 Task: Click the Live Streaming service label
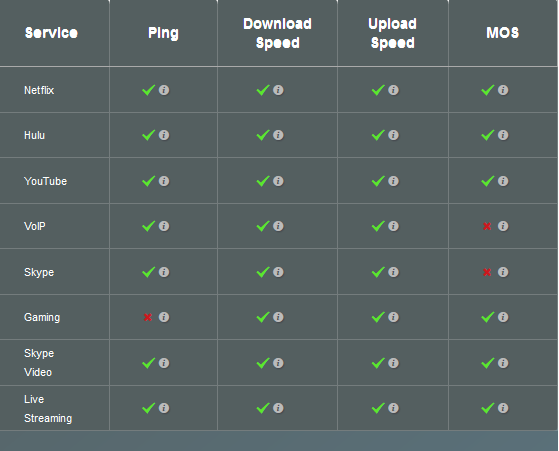(48, 409)
